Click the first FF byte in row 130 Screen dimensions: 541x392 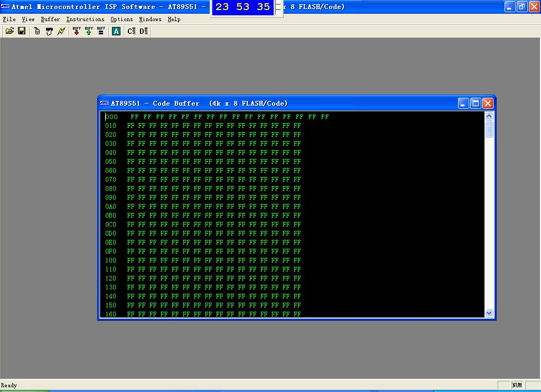tap(131, 287)
